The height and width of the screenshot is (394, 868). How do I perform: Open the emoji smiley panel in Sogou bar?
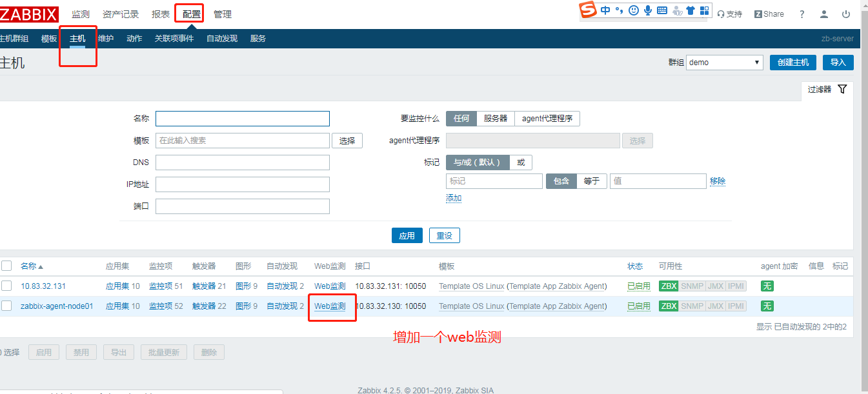[634, 10]
